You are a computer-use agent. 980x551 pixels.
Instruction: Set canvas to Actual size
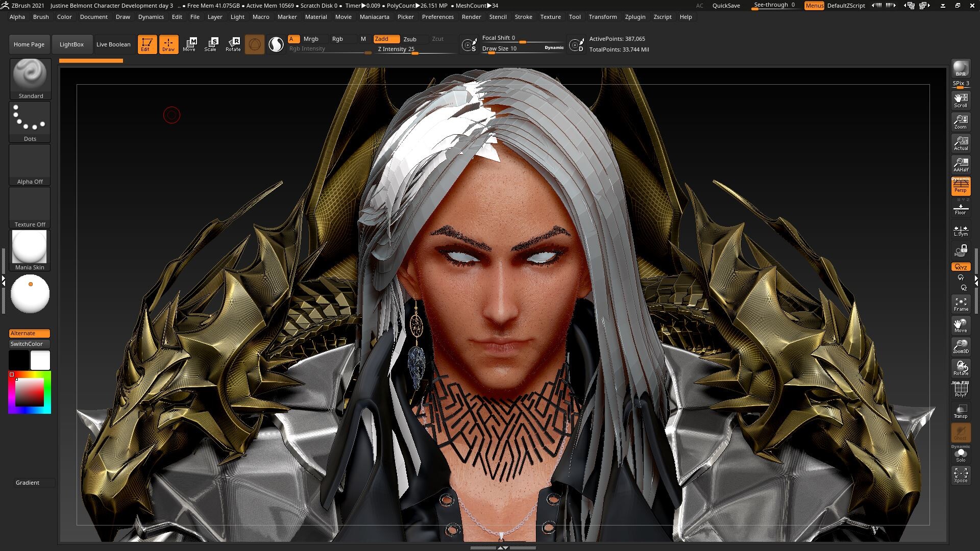[961, 143]
